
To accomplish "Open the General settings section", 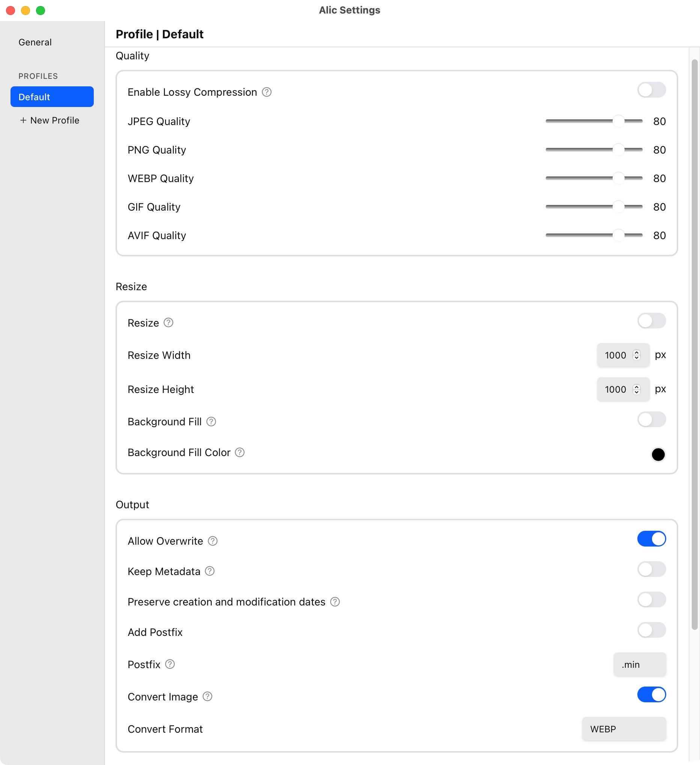I will [x=35, y=42].
